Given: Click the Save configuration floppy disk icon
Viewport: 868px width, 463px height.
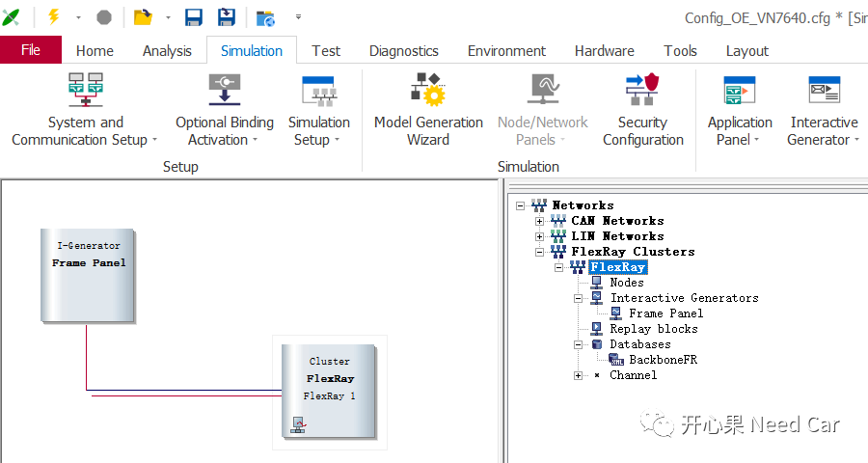Looking at the screenshot, I should click(194, 17).
